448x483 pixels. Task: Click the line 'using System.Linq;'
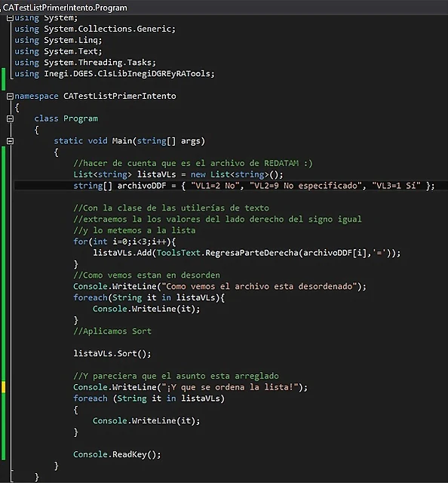(x=58, y=40)
